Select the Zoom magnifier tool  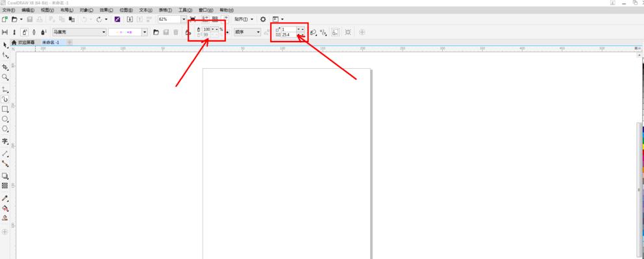(5, 77)
